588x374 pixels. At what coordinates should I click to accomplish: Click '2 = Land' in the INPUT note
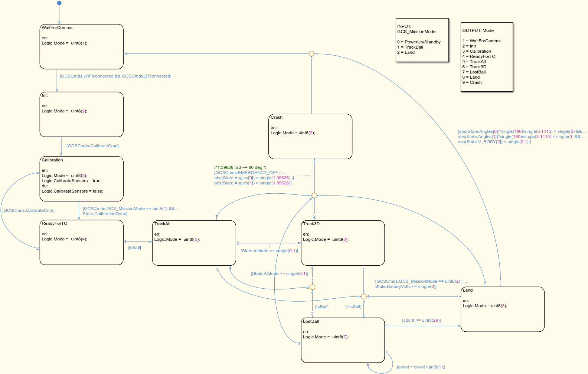tap(406, 52)
